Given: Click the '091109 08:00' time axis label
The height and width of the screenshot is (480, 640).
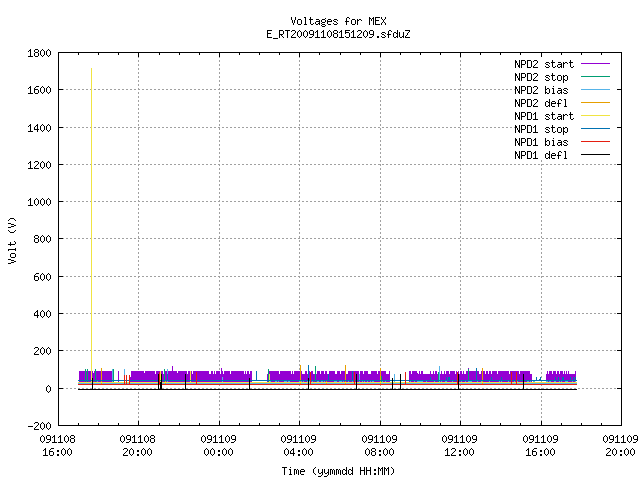Looking at the screenshot, I should coord(379,445).
